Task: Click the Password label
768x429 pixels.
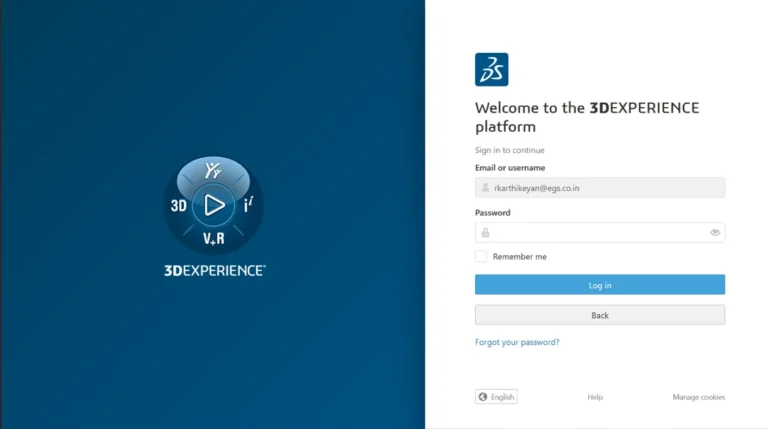Action: coord(492,213)
